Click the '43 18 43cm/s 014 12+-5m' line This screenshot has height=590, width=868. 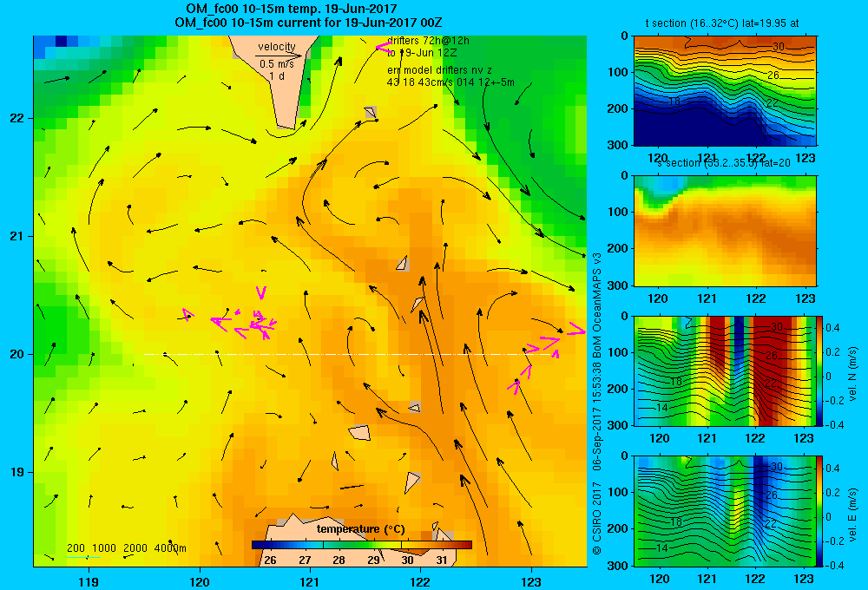pyautogui.click(x=450, y=82)
